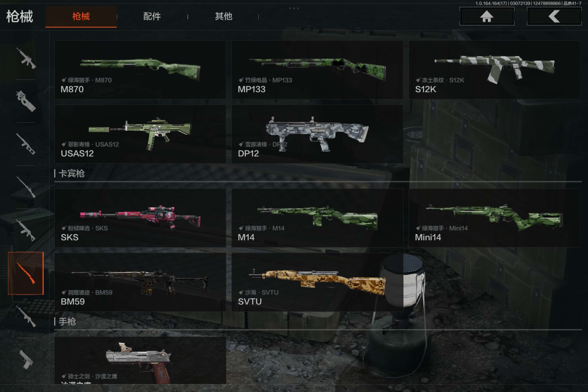Select the M870 shotgun card
Screen dimensions: 588x392
(x=140, y=70)
